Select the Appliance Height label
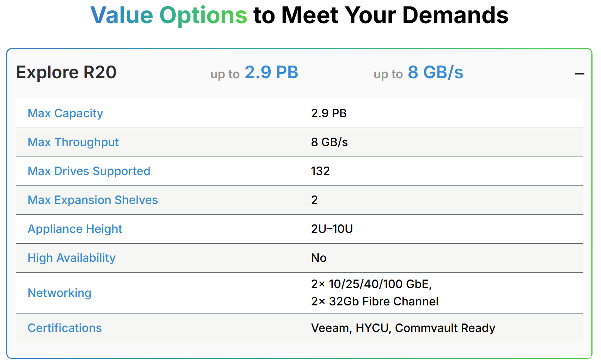This screenshot has height=364, width=601. 75,229
